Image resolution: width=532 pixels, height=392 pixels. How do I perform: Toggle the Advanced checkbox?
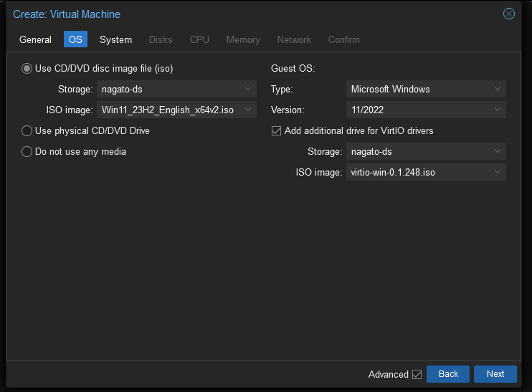[417, 374]
